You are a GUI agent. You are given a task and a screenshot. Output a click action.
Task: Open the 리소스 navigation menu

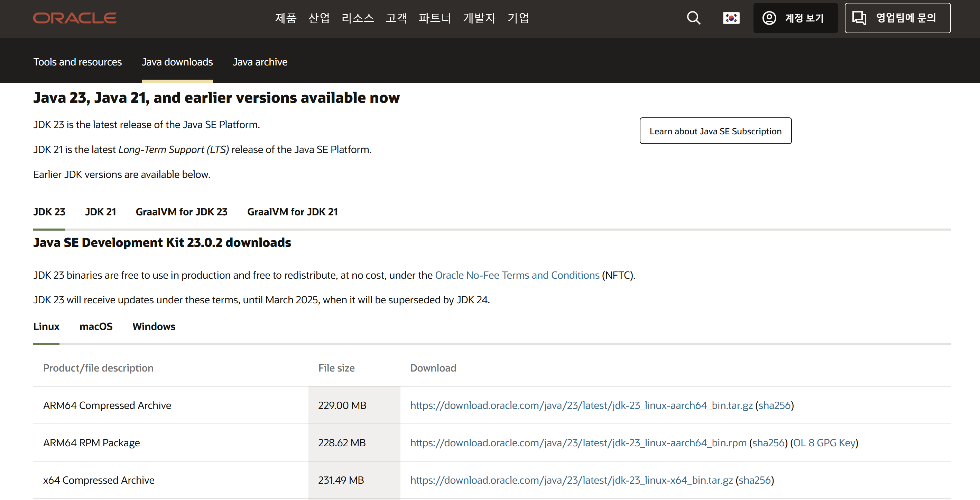coord(358,18)
